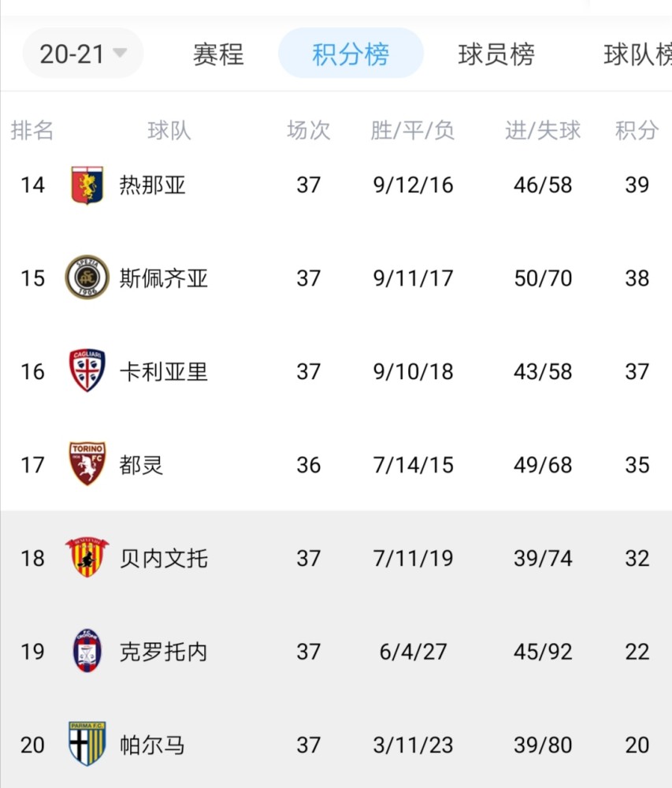This screenshot has height=788, width=672.
Task: Select the 贝内文托 team name
Action: coord(164,559)
